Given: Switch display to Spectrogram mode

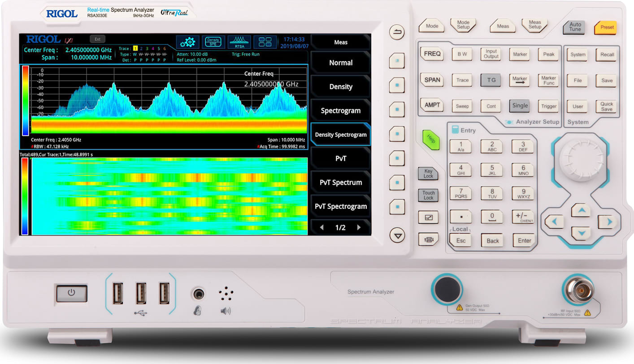Looking at the screenshot, I should click(x=340, y=110).
